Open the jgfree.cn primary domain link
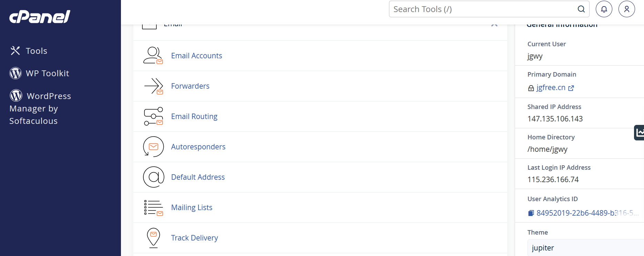644x256 pixels. pyautogui.click(x=551, y=88)
